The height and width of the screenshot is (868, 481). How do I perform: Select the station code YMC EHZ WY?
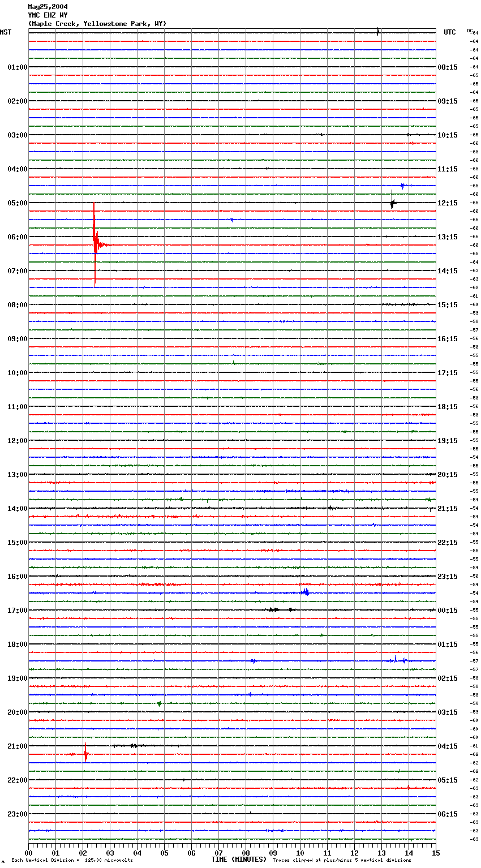tap(48, 15)
